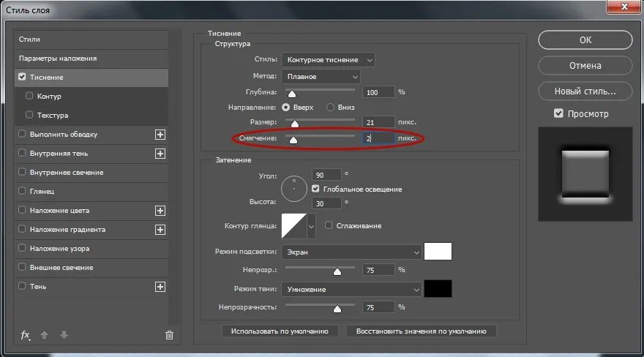Uncheck the Тиснение checkbox
644x357 pixels.
click(22, 77)
